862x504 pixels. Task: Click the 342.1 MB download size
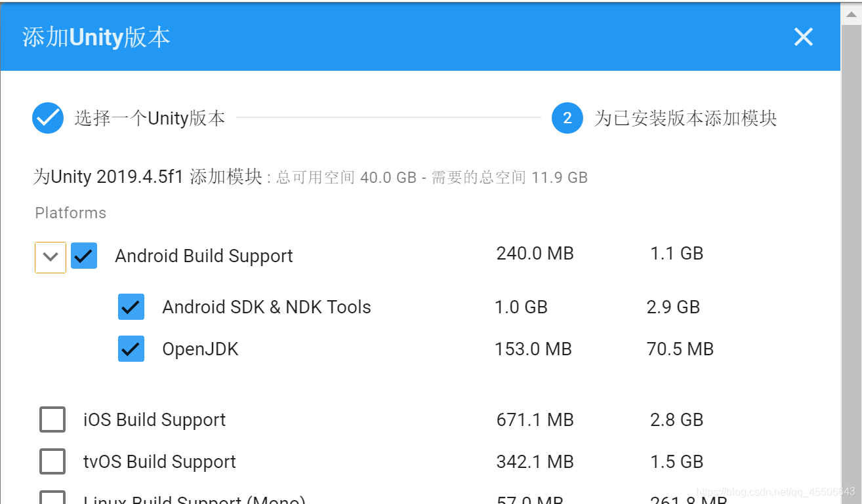pos(535,461)
